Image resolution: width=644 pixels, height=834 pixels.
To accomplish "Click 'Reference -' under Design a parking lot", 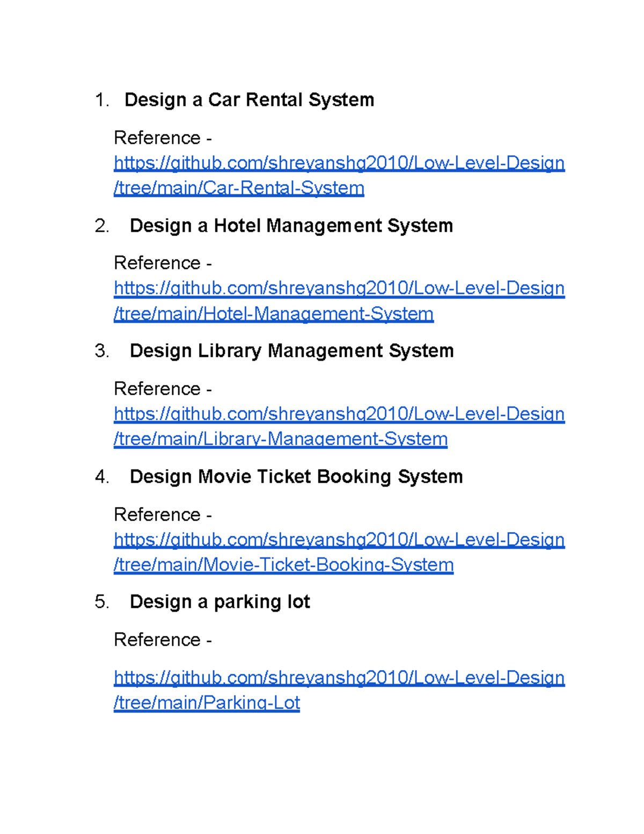I will coord(163,640).
